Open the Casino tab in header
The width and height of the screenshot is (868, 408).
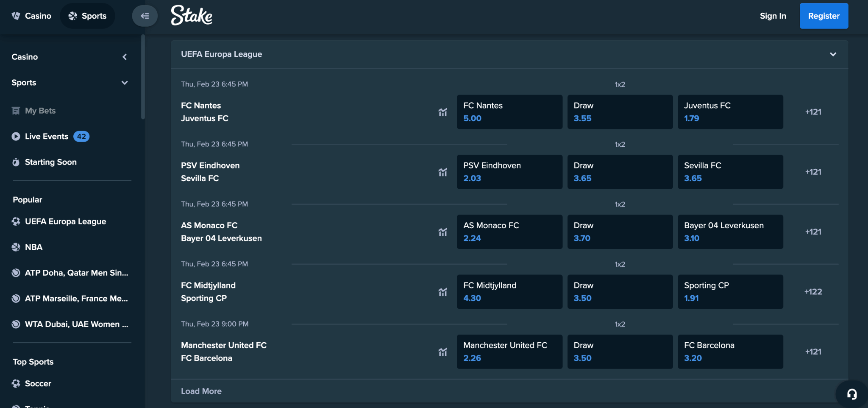[x=31, y=16]
